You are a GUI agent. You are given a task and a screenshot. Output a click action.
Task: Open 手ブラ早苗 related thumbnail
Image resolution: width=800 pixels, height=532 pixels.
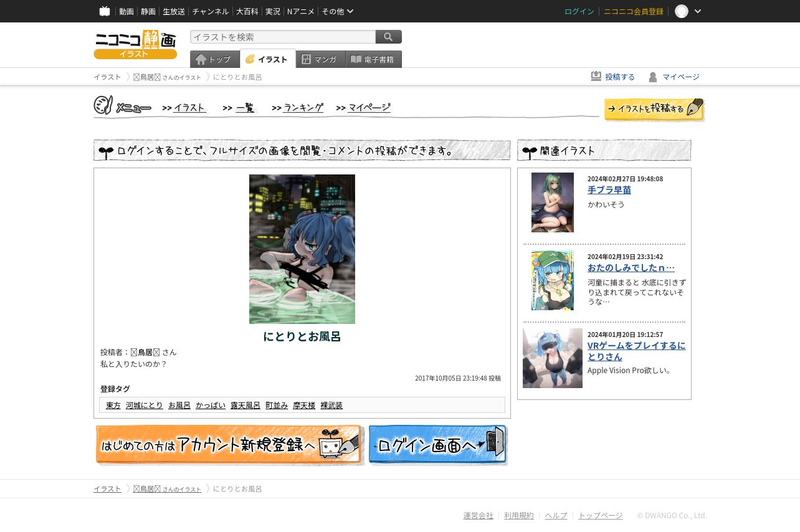(553, 202)
